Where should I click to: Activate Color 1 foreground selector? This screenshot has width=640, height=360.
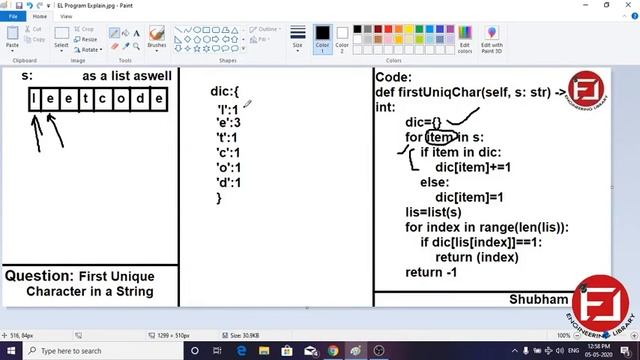tap(322, 39)
